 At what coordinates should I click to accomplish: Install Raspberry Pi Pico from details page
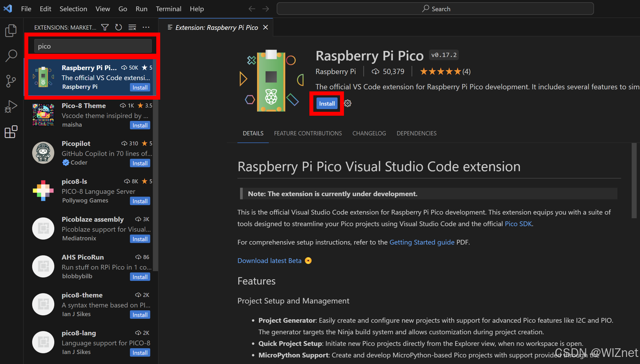(x=327, y=104)
